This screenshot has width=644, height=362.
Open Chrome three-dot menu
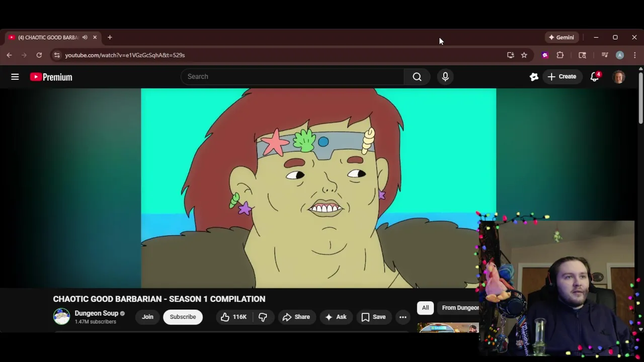click(634, 55)
